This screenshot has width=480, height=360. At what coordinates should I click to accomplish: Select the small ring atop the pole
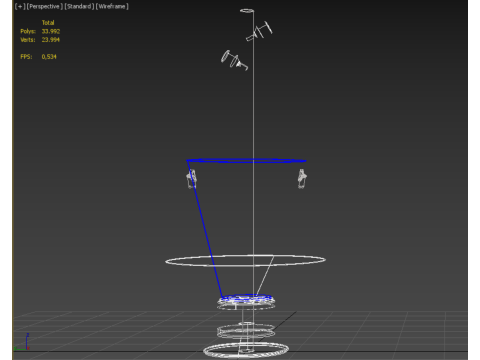tap(247, 11)
